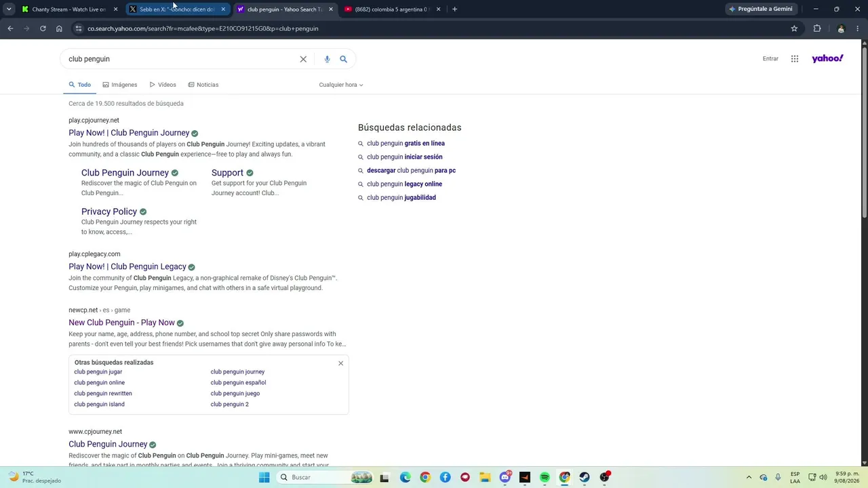Open Spotify from the taskbar

[545, 477]
